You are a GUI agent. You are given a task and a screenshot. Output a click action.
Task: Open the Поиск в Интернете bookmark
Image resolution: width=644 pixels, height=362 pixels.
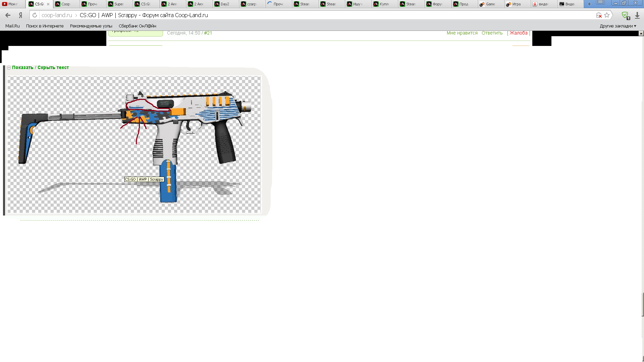point(45,26)
